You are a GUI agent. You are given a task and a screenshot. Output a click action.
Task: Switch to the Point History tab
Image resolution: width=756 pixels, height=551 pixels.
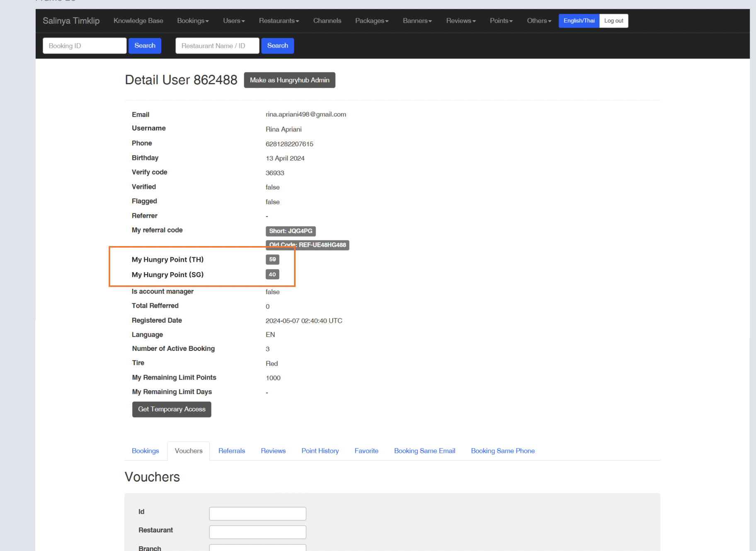tap(320, 451)
